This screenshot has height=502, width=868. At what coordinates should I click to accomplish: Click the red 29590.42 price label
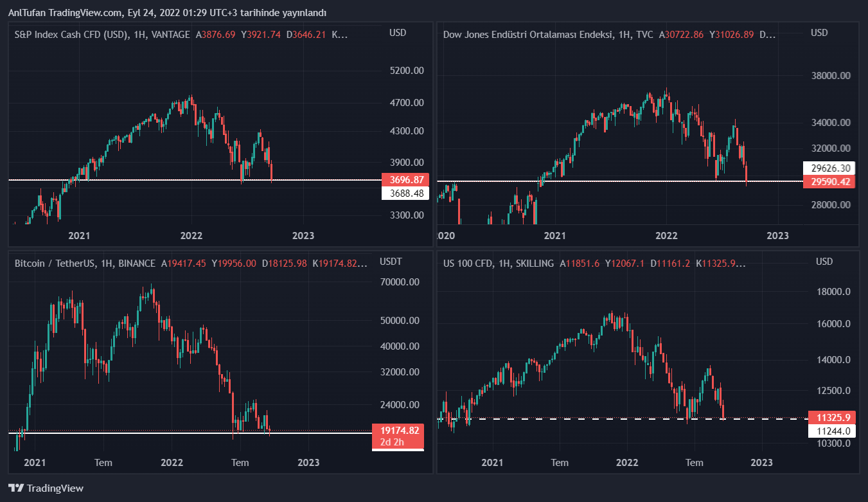[x=831, y=182]
